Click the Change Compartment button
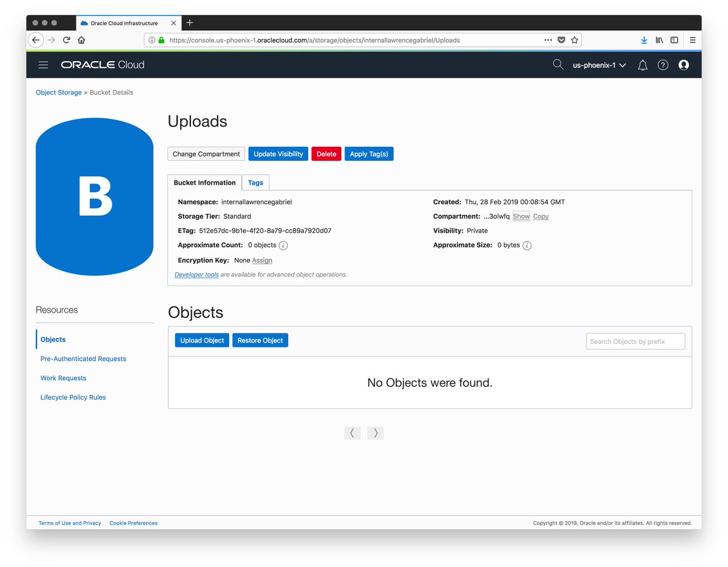Screen dimensions: 728x567 tap(206, 154)
